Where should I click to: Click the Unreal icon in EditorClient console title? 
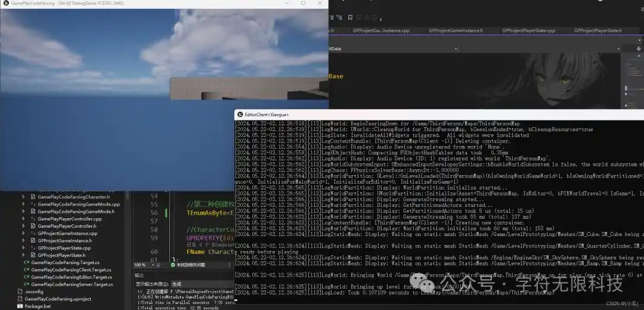point(239,114)
